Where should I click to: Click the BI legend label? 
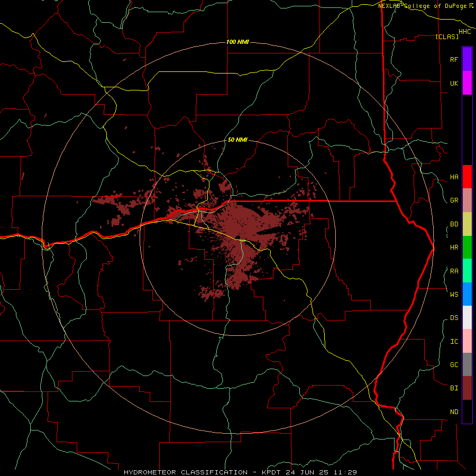coord(454,388)
